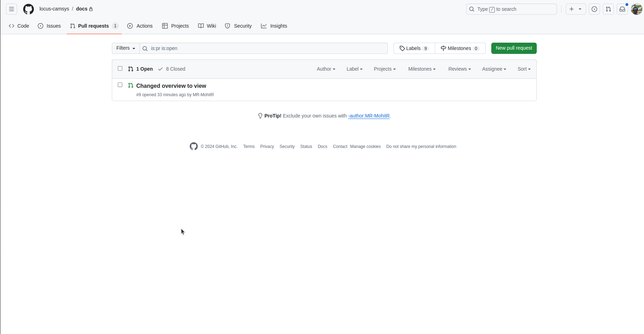Toggle the select-all pull requests checkbox
The height and width of the screenshot is (334, 644).
pyautogui.click(x=120, y=69)
